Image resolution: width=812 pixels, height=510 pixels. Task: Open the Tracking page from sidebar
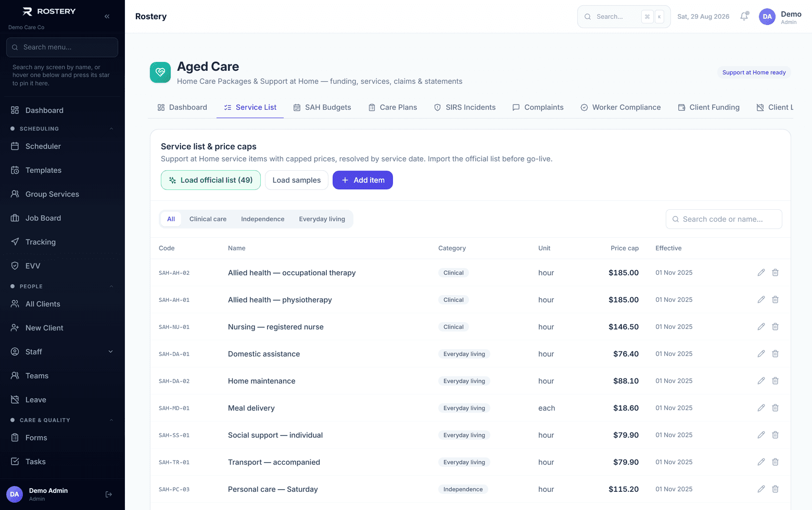(62, 242)
